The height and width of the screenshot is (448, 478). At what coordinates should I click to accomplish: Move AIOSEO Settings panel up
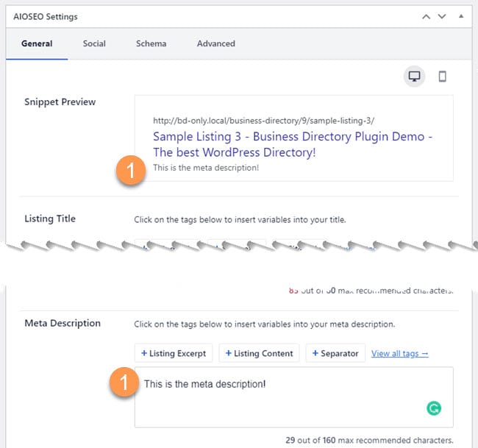427,17
